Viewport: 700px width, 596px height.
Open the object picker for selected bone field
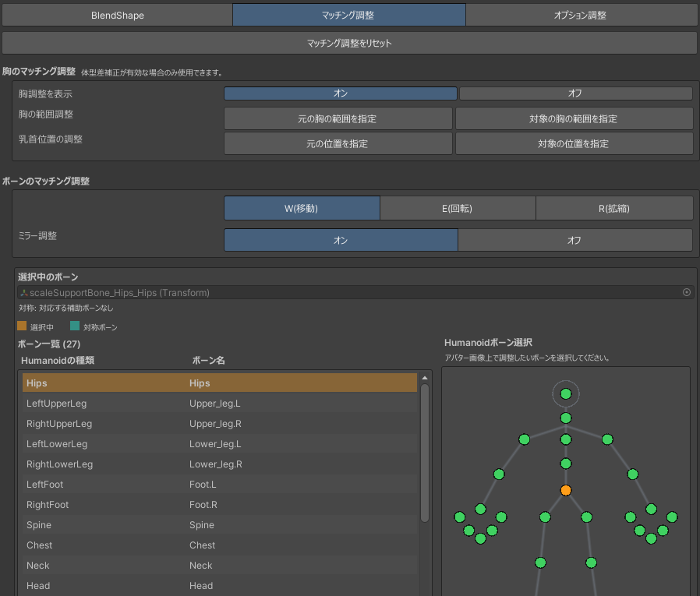(x=687, y=292)
